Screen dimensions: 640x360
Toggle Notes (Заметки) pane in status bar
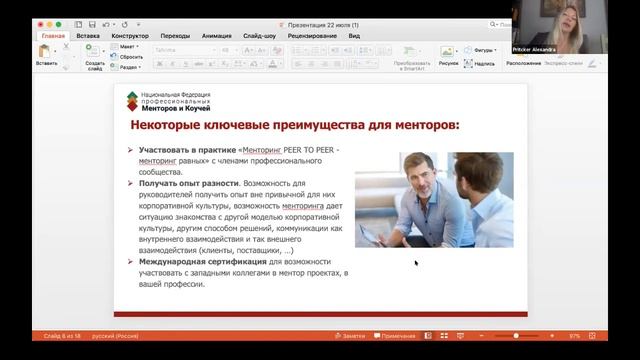coord(350,336)
